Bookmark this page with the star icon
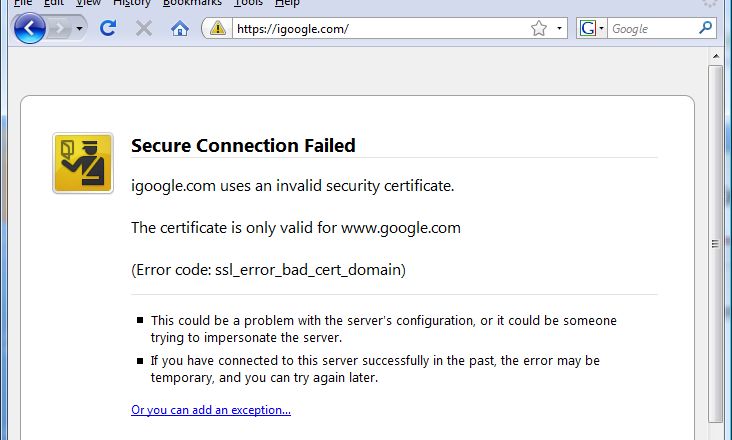The width and height of the screenshot is (732, 440). coord(539,28)
